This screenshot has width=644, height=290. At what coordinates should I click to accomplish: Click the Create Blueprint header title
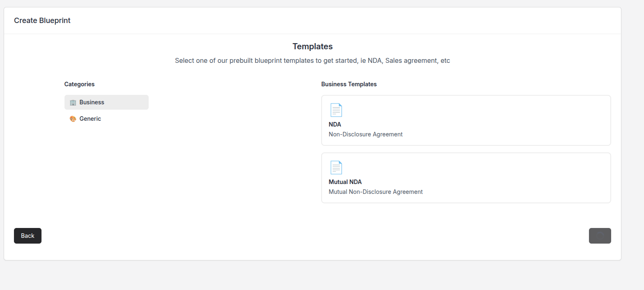point(42,21)
